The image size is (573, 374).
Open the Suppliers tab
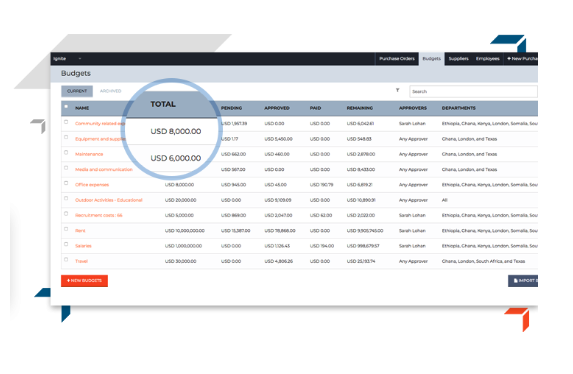[x=458, y=58]
